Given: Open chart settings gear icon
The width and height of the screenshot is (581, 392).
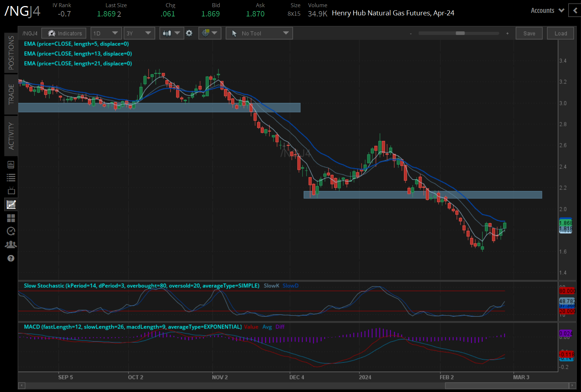Looking at the screenshot, I should (x=189, y=33).
